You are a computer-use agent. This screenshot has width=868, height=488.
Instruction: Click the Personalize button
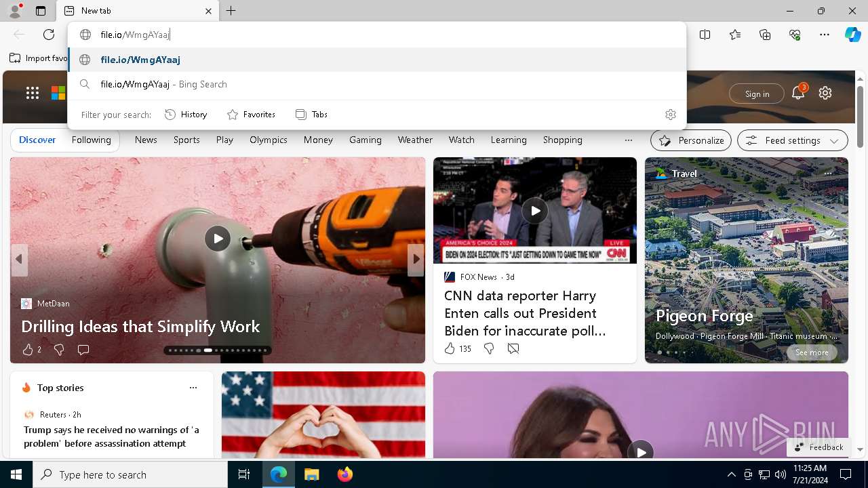[x=691, y=140]
